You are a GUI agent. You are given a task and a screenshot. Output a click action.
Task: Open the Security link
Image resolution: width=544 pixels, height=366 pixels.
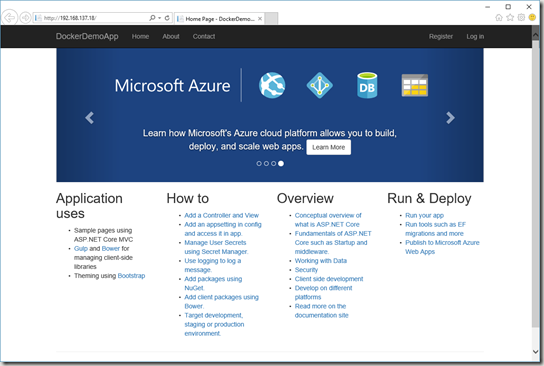point(306,270)
